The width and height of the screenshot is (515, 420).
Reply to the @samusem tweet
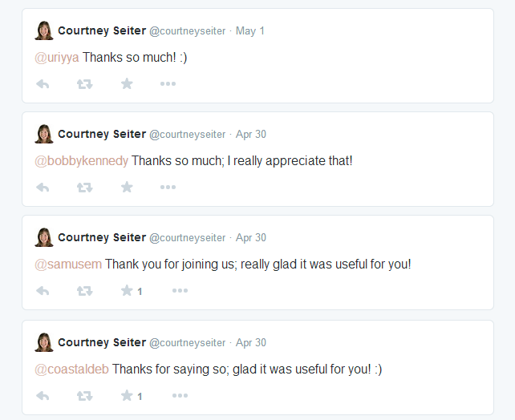43,291
